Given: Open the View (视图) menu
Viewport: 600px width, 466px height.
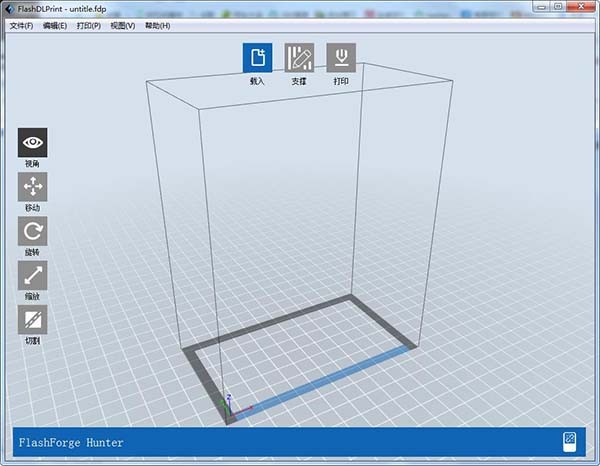Looking at the screenshot, I should click(x=122, y=26).
